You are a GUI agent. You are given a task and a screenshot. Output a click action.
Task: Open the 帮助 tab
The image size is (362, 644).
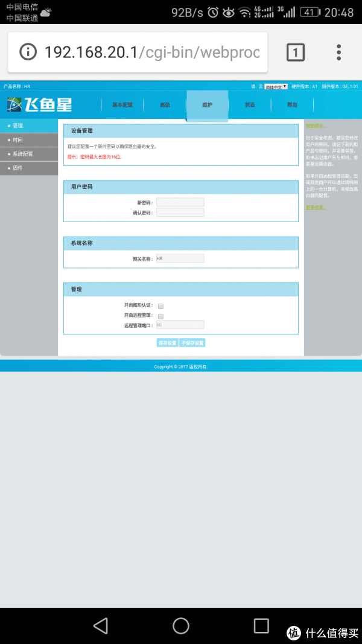coord(292,105)
